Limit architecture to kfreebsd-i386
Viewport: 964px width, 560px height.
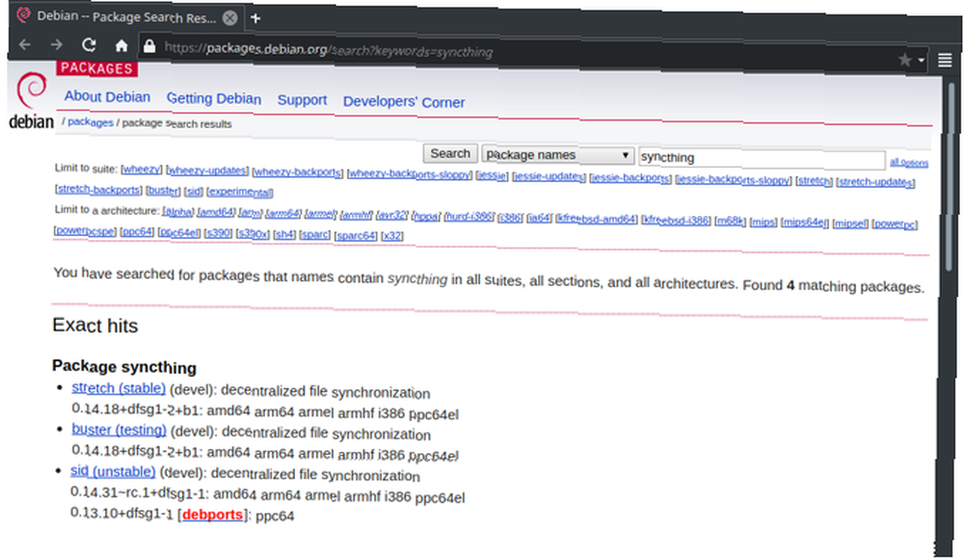pyautogui.click(x=676, y=220)
